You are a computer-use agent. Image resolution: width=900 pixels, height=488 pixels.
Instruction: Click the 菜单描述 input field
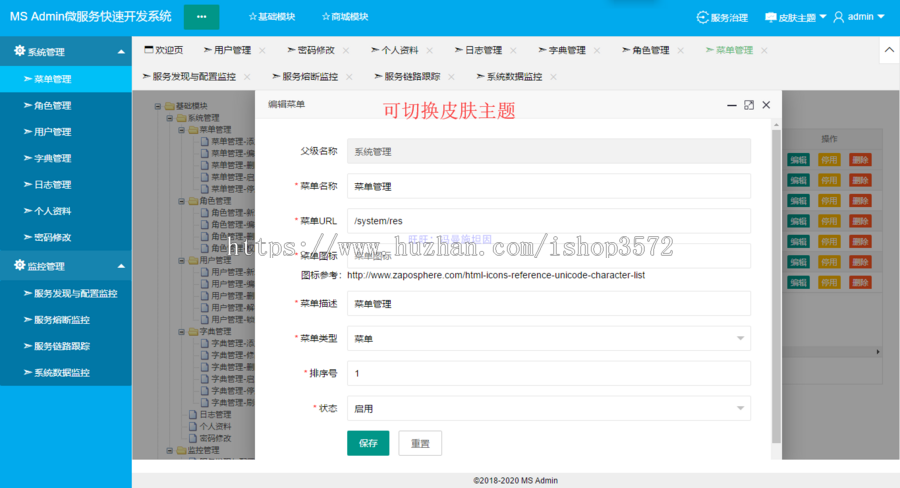549,304
